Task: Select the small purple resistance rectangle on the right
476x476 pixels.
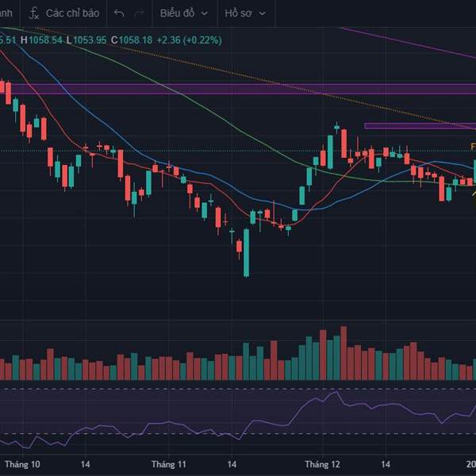Action: pos(420,125)
